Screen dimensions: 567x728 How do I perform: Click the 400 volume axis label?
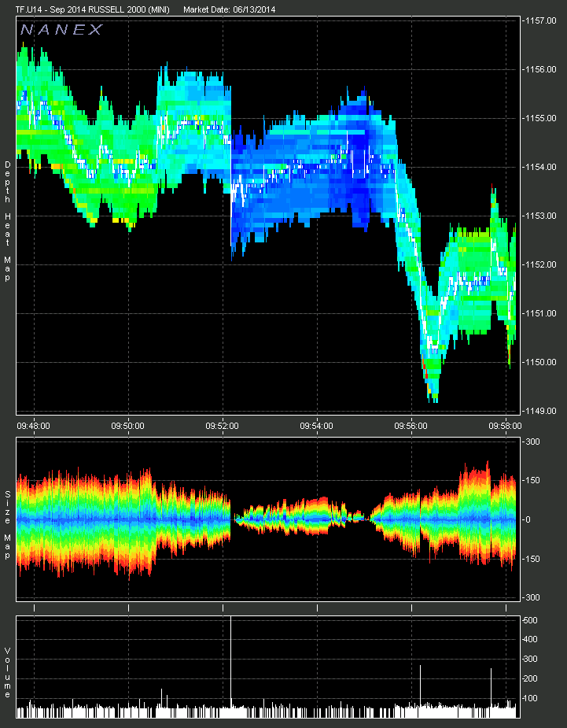pyautogui.click(x=530, y=639)
